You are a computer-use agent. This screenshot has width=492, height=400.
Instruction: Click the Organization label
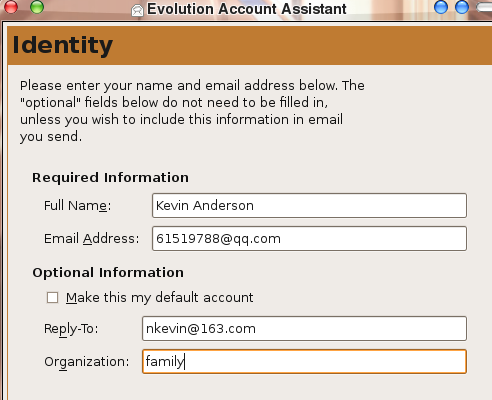click(86, 362)
